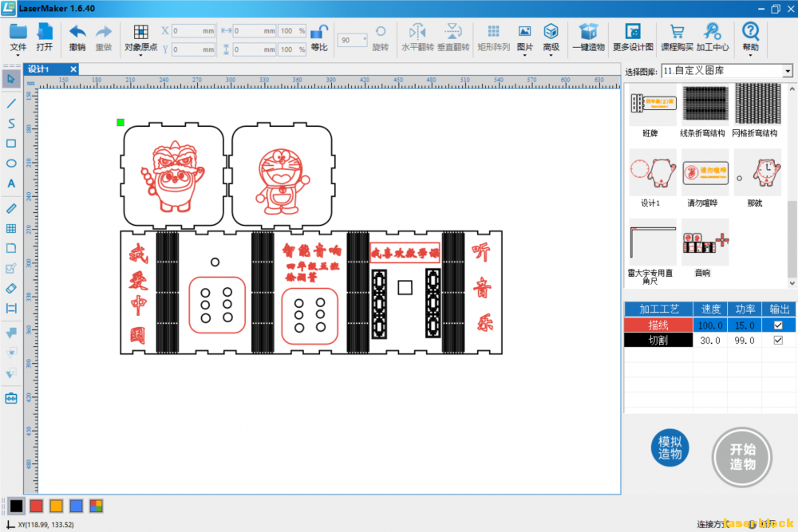The image size is (798, 532).
Task: Close the 设计1 tab
Action: (73, 69)
